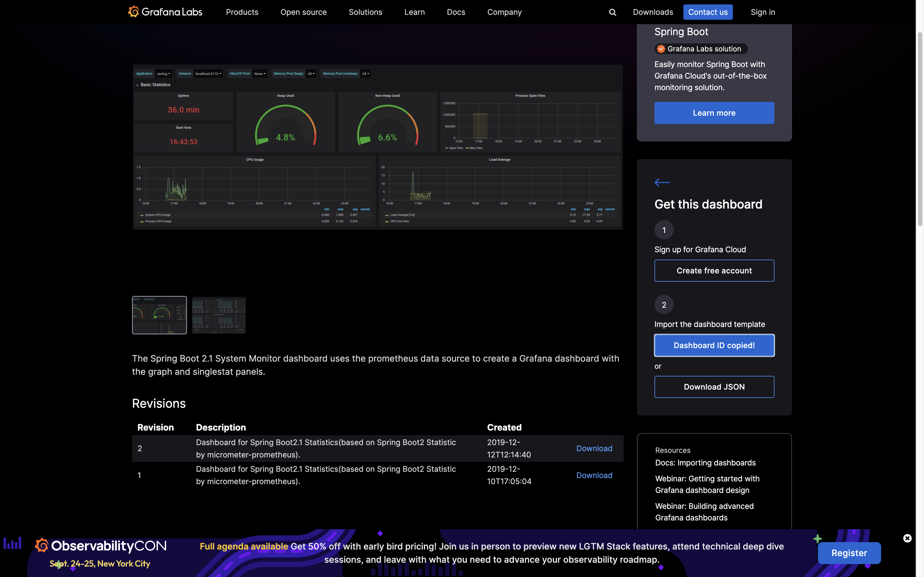Open the Products menu

click(242, 12)
